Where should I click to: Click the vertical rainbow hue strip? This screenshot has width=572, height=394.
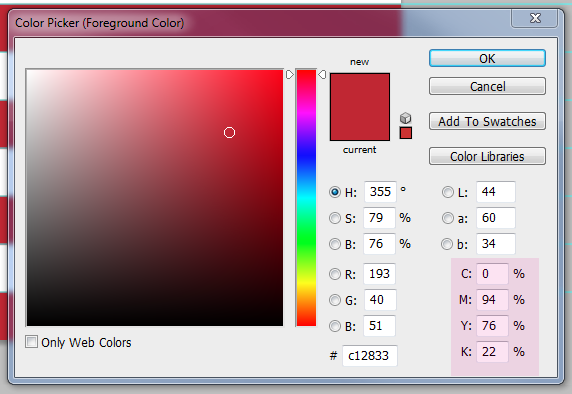[306, 197]
